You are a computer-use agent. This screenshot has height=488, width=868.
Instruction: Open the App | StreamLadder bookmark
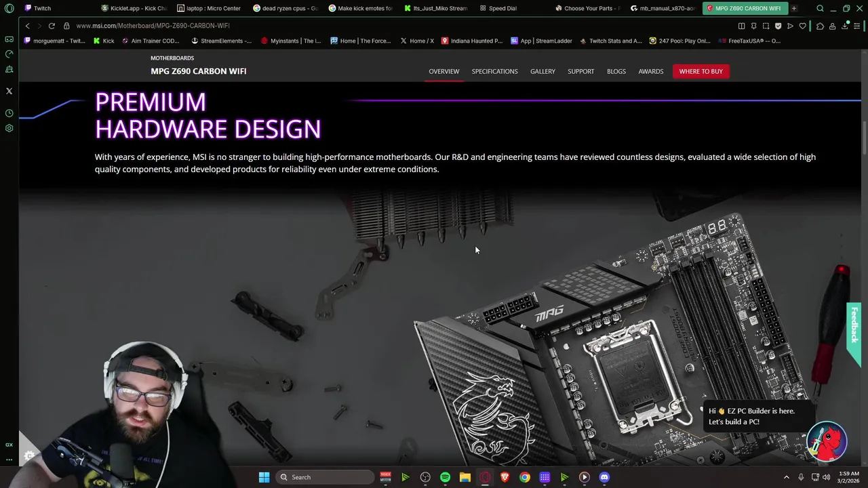541,41
